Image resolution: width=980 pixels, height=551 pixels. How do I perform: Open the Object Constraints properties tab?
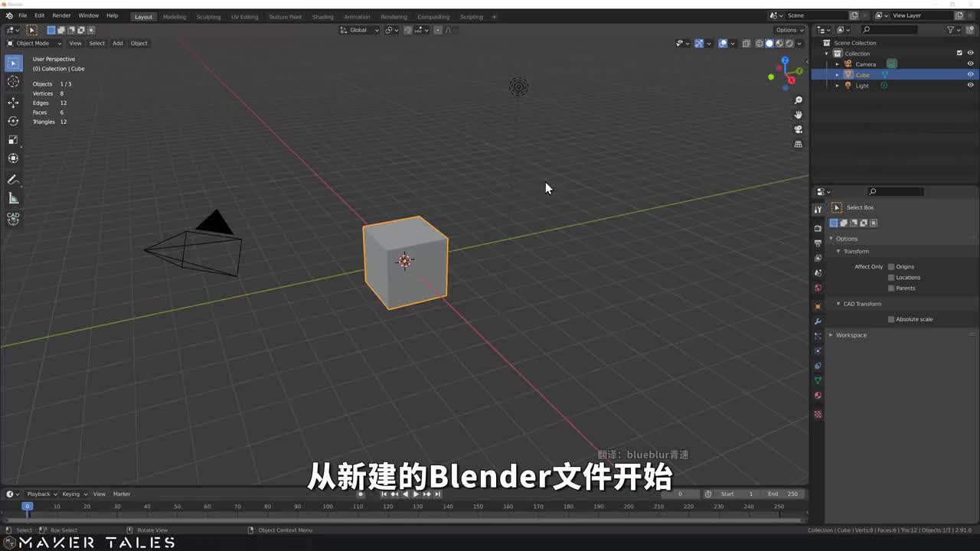[x=818, y=366]
